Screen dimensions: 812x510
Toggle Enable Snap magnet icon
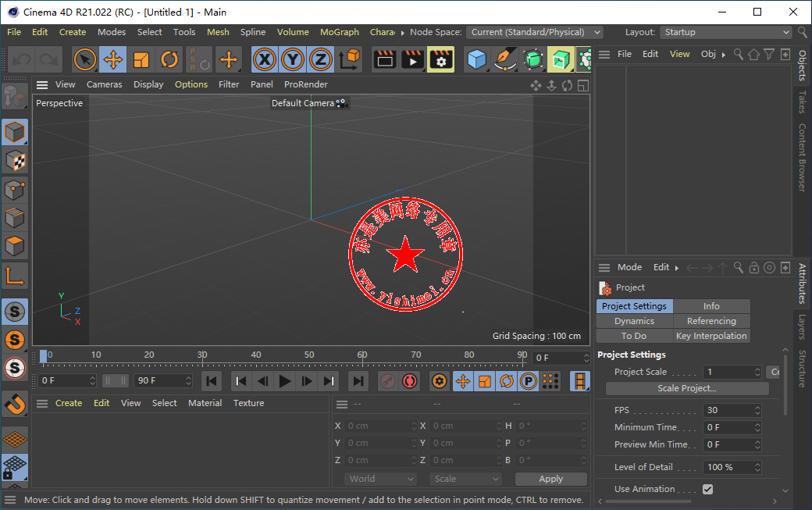tap(15, 404)
